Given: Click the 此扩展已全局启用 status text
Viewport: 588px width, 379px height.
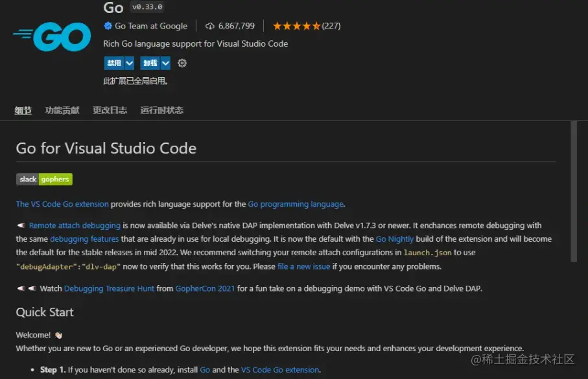Looking at the screenshot, I should point(135,81).
